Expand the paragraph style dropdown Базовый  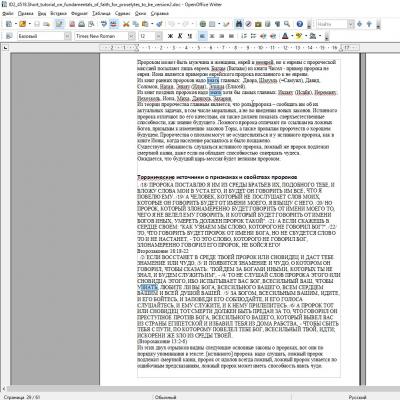point(68,36)
